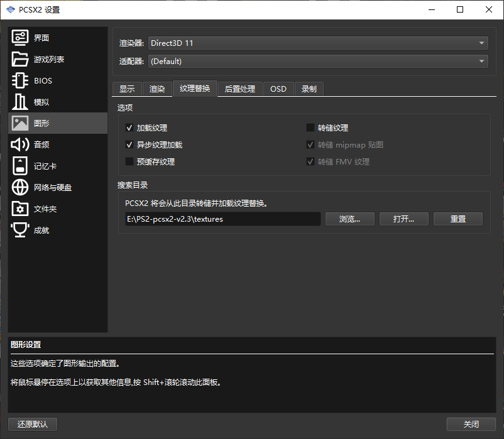The height and width of the screenshot is (439, 504).
Task: Select the 游戏列表 folder icon
Action: tap(20, 59)
